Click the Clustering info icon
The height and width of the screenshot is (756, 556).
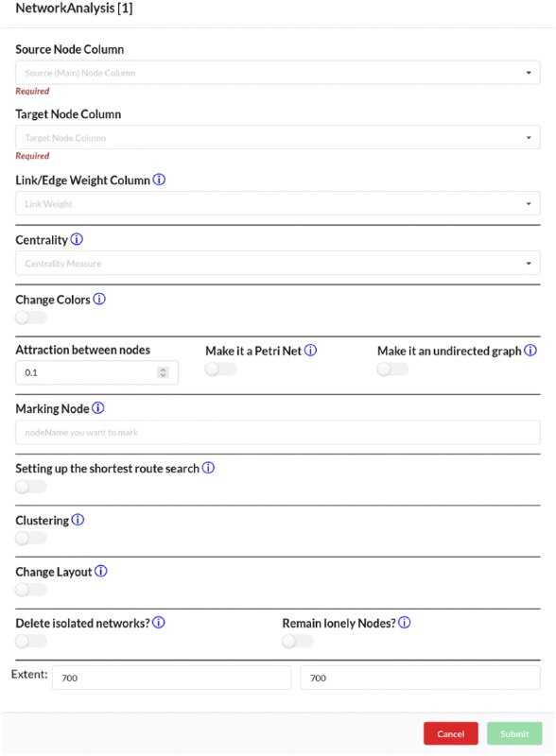tap(78, 520)
